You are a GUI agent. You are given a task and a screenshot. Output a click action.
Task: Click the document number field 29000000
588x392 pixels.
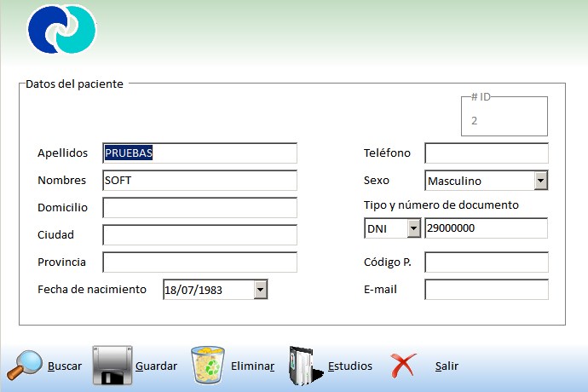coord(486,228)
